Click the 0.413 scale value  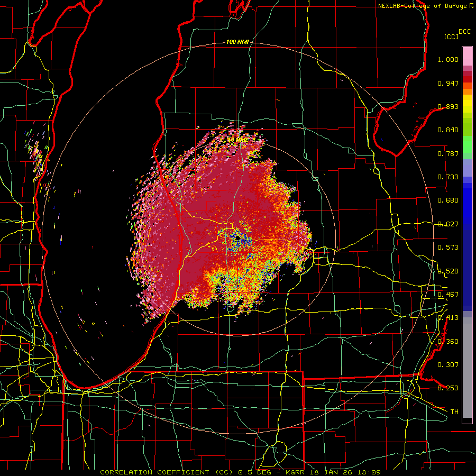[x=448, y=318]
